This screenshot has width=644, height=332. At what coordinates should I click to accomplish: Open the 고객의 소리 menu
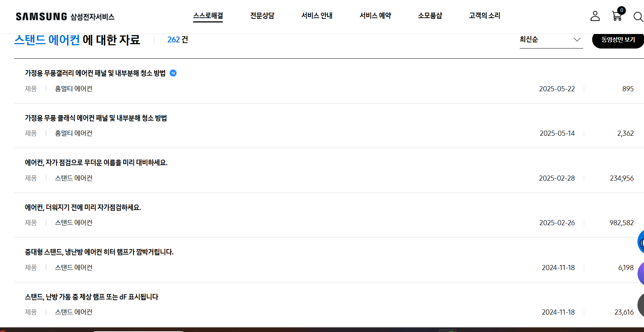click(x=485, y=16)
